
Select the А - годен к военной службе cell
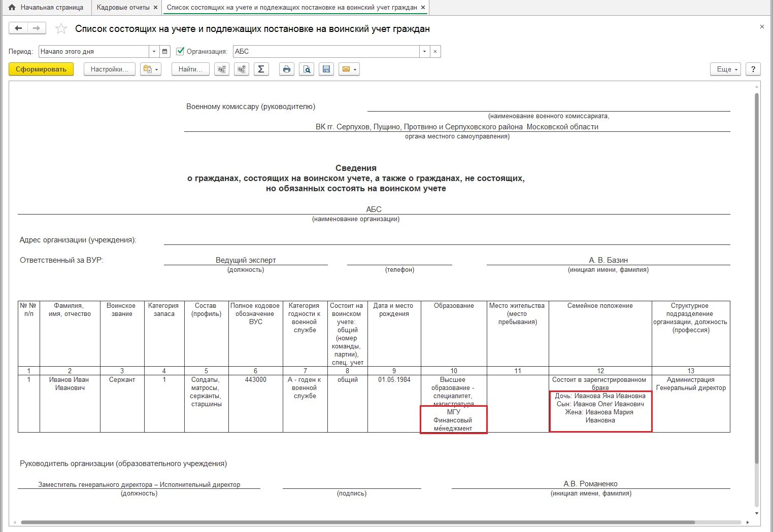pos(305,403)
